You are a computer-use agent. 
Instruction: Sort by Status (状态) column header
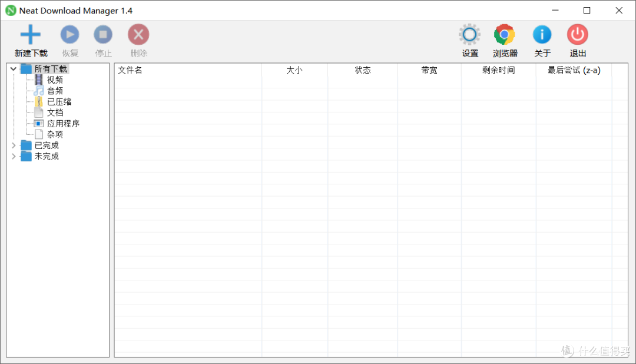(x=363, y=70)
